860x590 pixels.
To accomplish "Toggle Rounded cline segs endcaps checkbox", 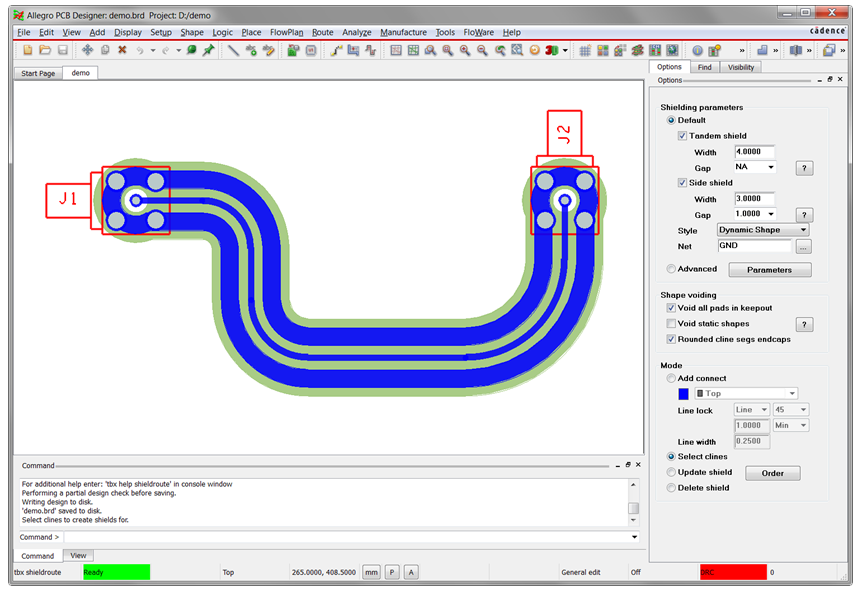I will [x=670, y=339].
